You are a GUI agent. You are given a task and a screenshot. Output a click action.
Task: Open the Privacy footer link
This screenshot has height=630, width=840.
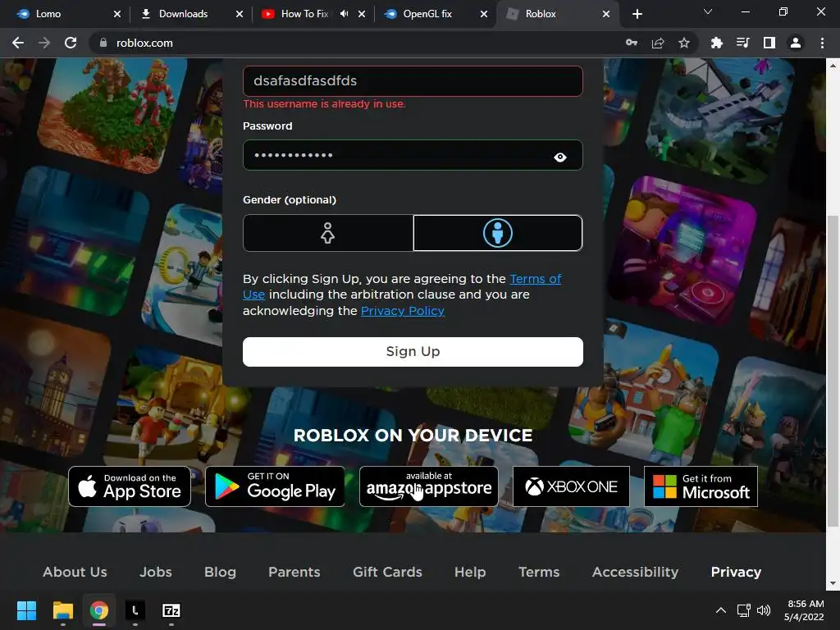(x=736, y=572)
